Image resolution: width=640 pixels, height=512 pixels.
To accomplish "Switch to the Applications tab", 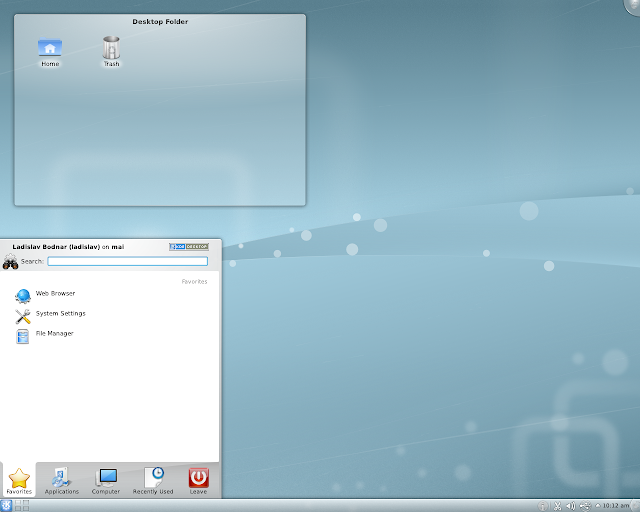I will click(62, 480).
